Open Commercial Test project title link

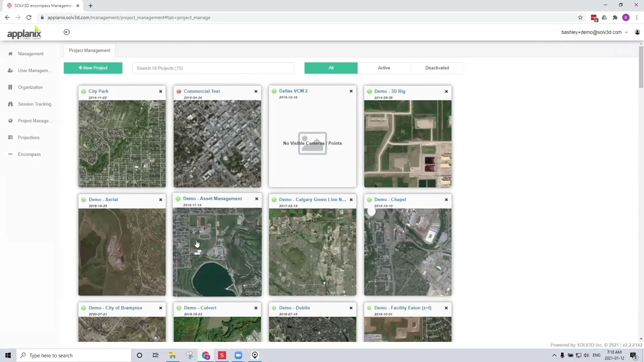click(202, 92)
